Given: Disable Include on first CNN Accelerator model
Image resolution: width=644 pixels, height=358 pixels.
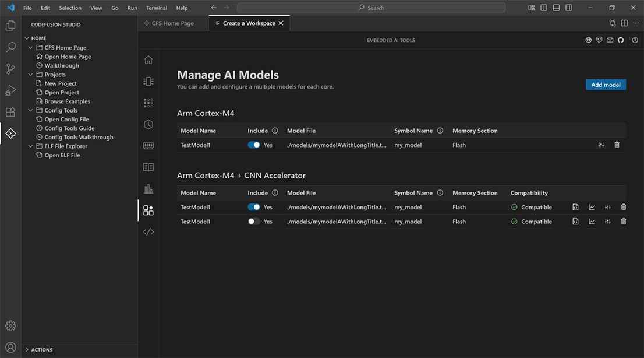Looking at the screenshot, I should click(x=254, y=207).
